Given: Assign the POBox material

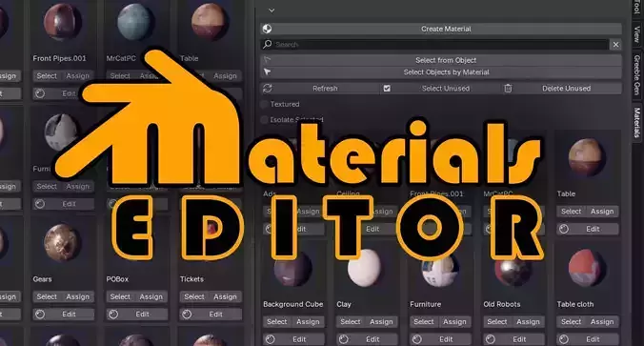Looking at the screenshot, I should pos(151,296).
